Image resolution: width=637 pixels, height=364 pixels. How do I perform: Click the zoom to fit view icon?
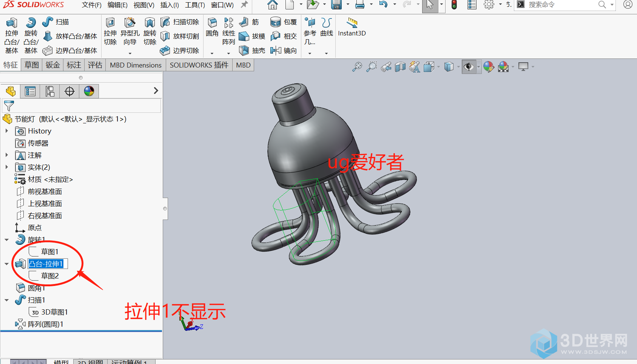pyautogui.click(x=357, y=67)
